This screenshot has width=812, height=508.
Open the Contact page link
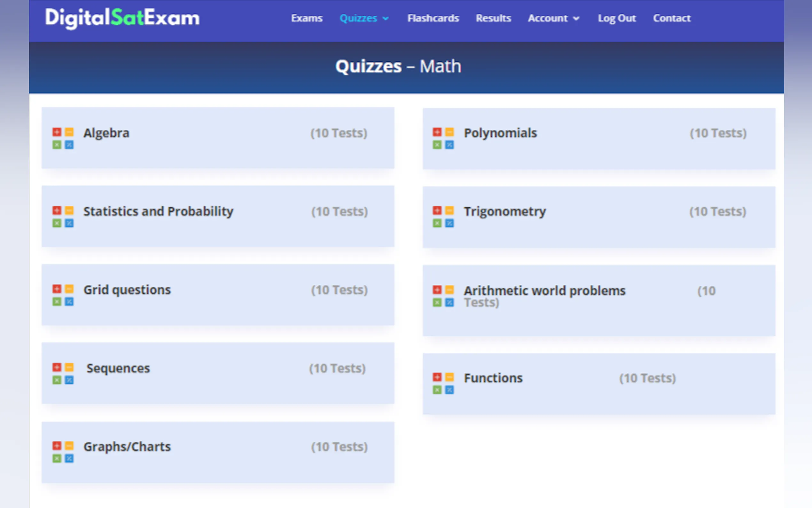[671, 18]
